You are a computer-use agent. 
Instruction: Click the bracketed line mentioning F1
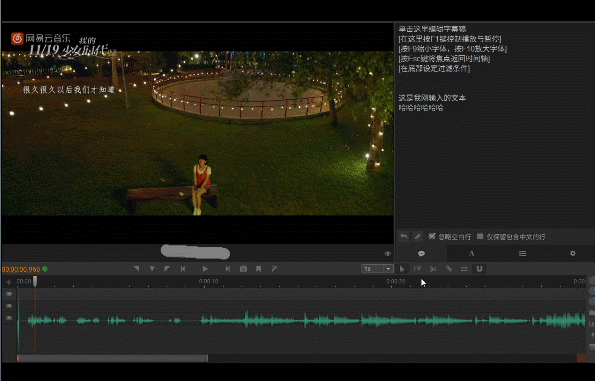coord(450,39)
